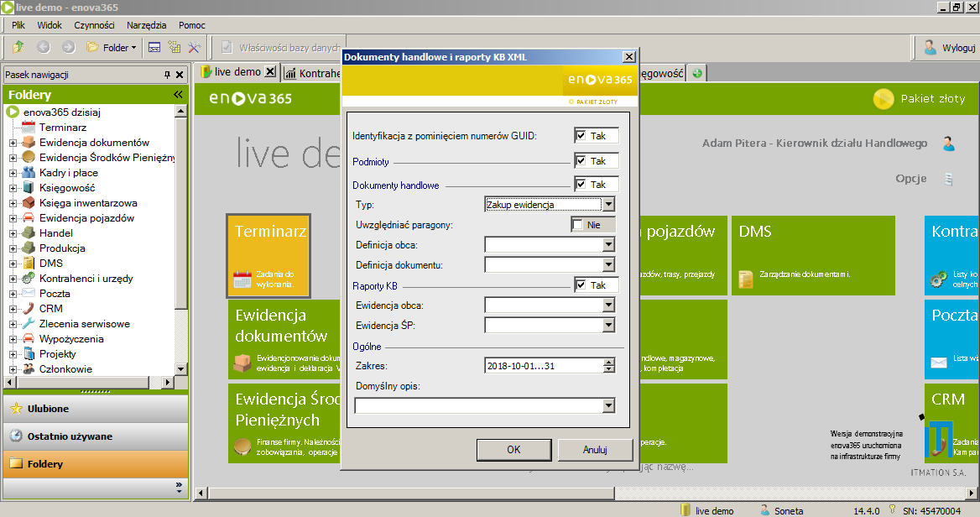Click the Soneta user icon in status bar
The image size is (980, 517).
[x=766, y=509]
